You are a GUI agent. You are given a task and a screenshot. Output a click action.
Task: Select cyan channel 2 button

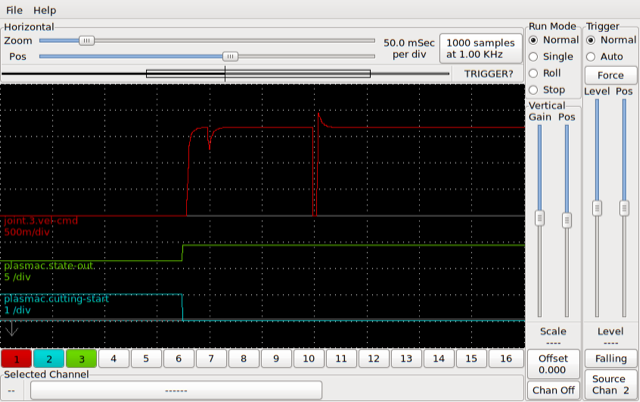pyautogui.click(x=48, y=358)
